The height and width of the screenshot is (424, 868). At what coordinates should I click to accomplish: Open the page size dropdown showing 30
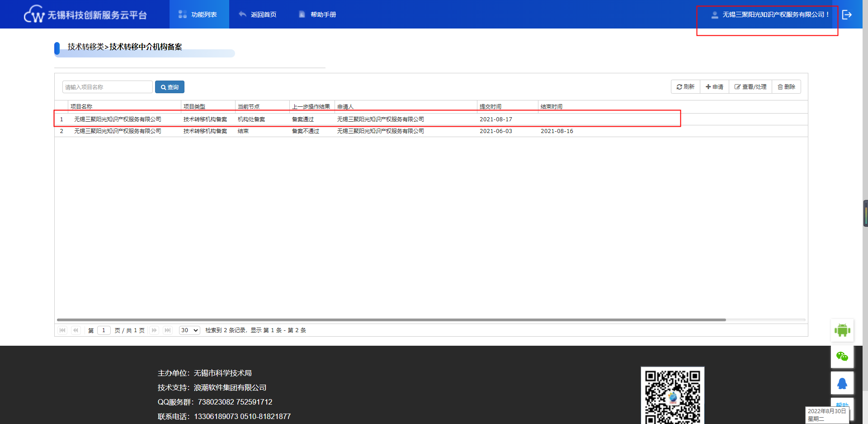(189, 330)
